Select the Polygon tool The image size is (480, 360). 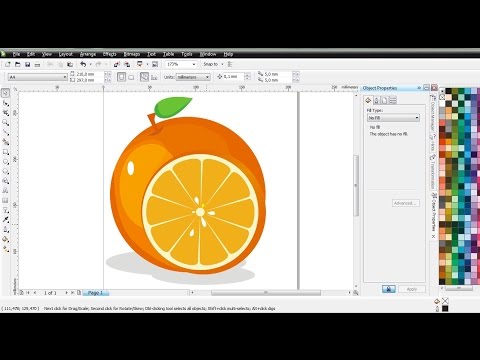tap(5, 171)
